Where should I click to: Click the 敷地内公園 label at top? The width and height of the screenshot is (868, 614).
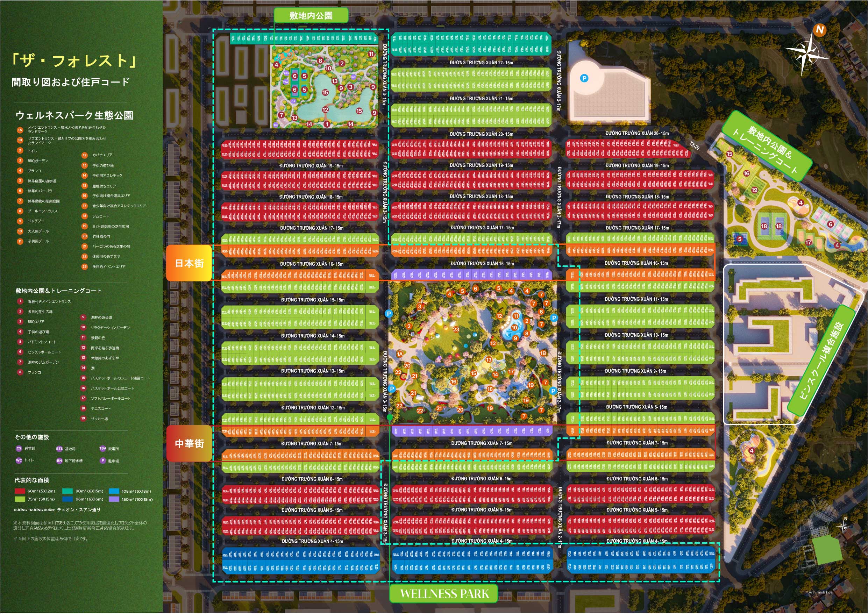point(311,15)
